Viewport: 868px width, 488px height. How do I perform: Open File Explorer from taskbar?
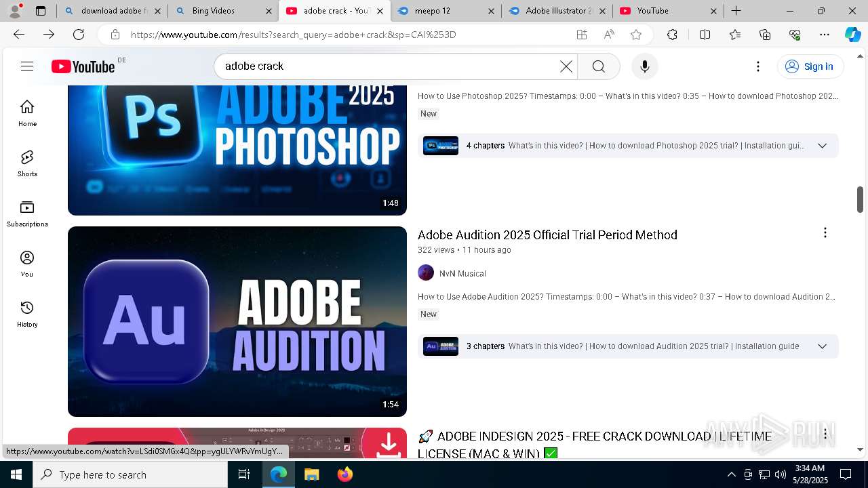[x=311, y=474]
